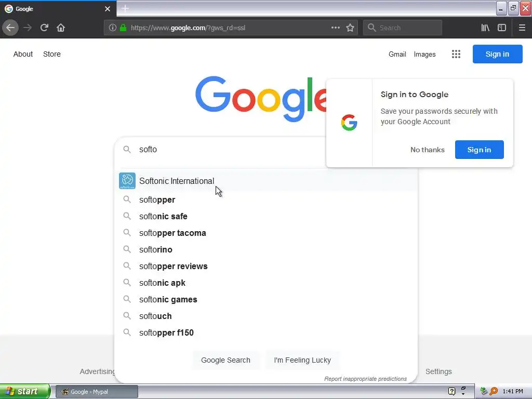Choose softopper tacoma suggestion
Image resolution: width=532 pixels, height=399 pixels.
(x=266, y=233)
